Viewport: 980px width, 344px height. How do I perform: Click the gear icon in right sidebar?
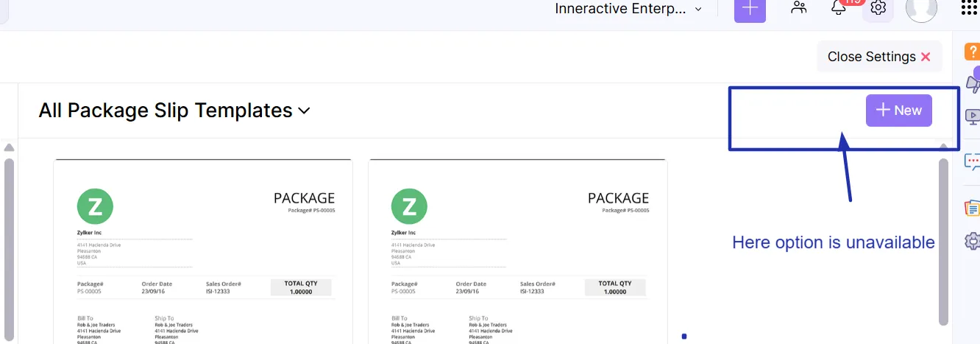(x=972, y=240)
